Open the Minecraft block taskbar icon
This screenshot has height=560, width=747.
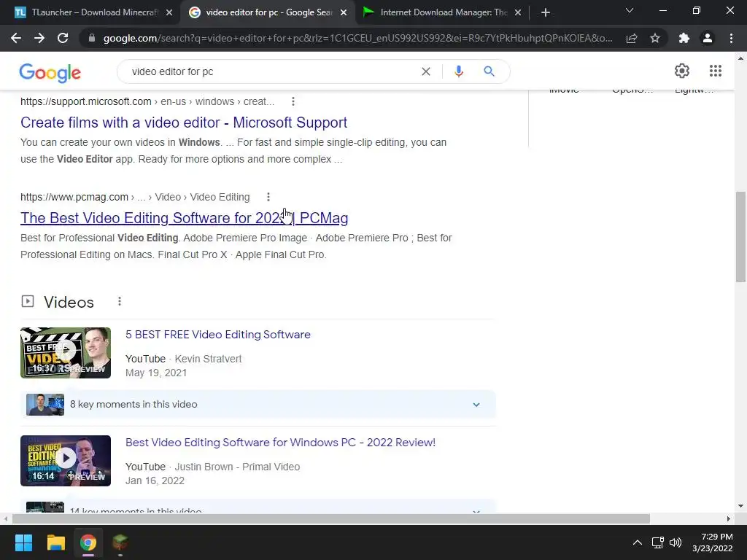coord(120,542)
